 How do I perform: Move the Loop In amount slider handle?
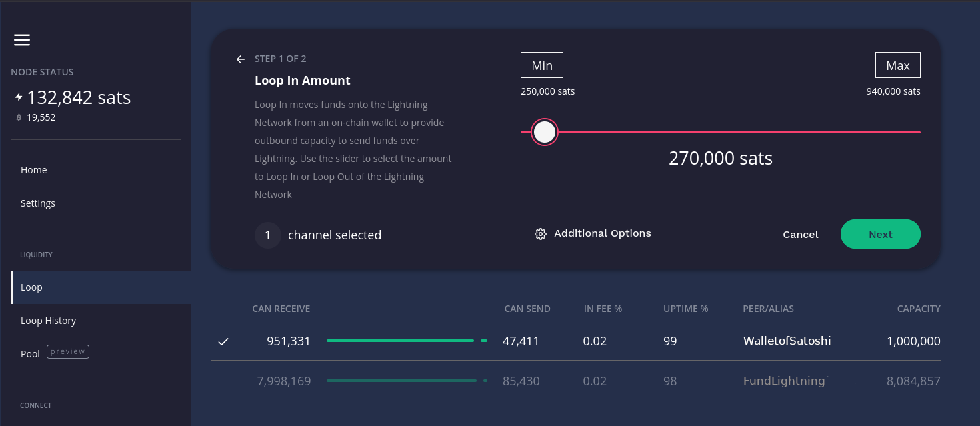tap(544, 131)
